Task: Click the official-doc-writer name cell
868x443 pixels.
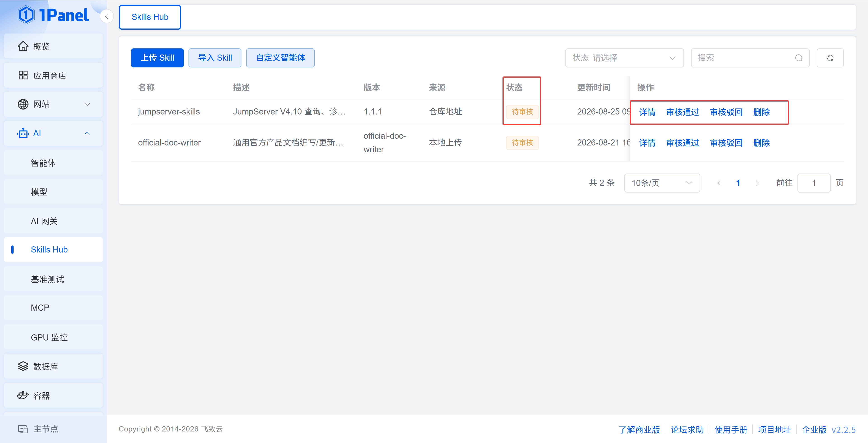Action: [169, 143]
